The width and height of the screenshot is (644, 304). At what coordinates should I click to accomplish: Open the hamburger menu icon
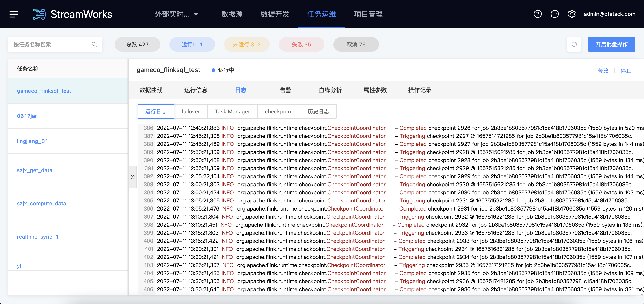14,14
